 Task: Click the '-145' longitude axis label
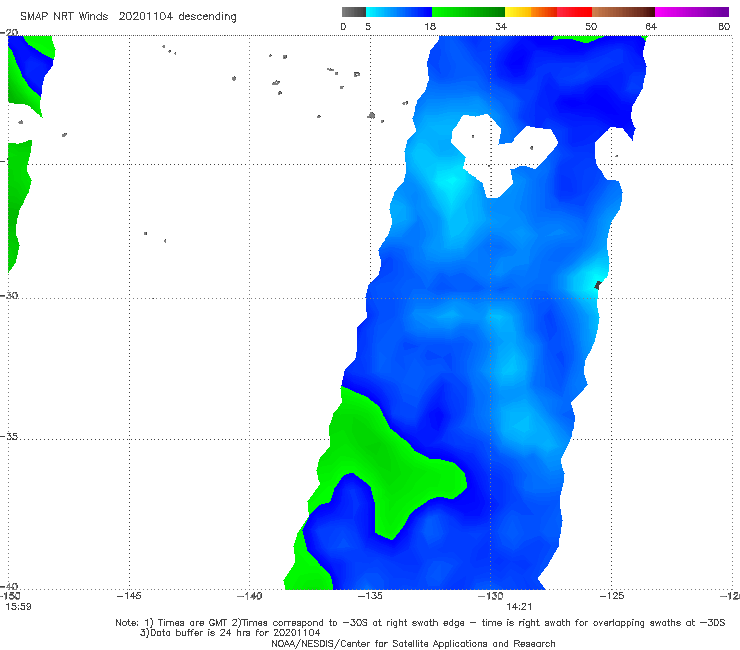click(x=129, y=596)
